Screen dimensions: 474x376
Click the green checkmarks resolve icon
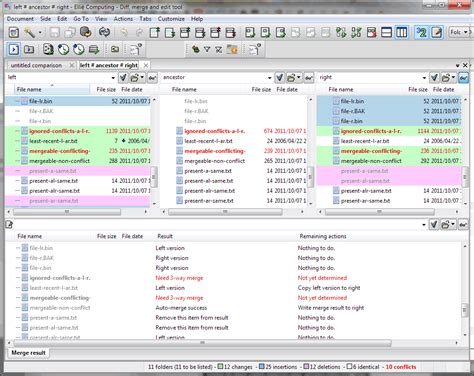point(356,32)
